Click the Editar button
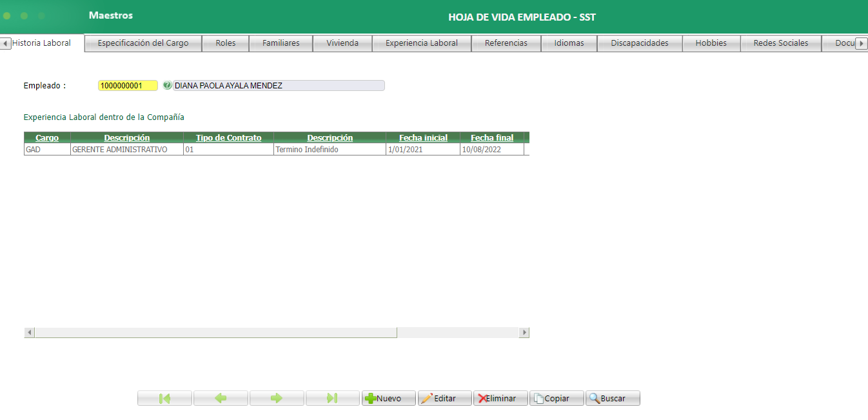Screen dimensions: 868x420 (x=445, y=398)
